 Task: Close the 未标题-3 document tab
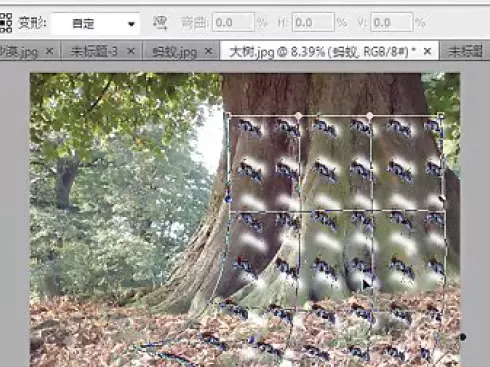tap(131, 51)
